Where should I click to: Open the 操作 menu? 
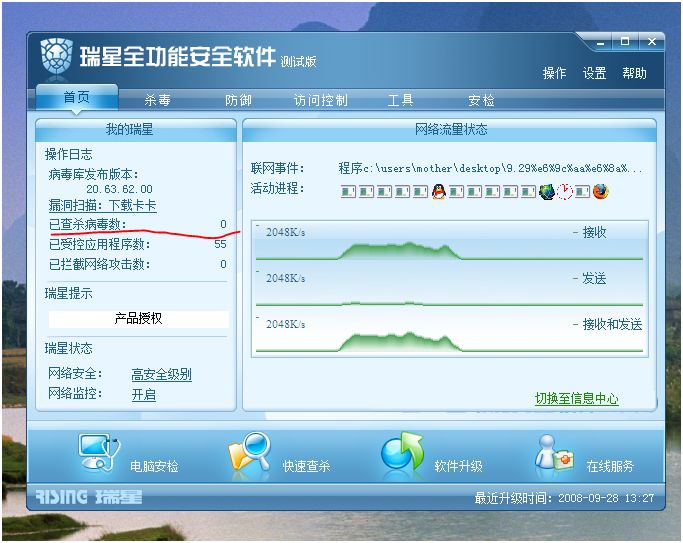(x=555, y=73)
